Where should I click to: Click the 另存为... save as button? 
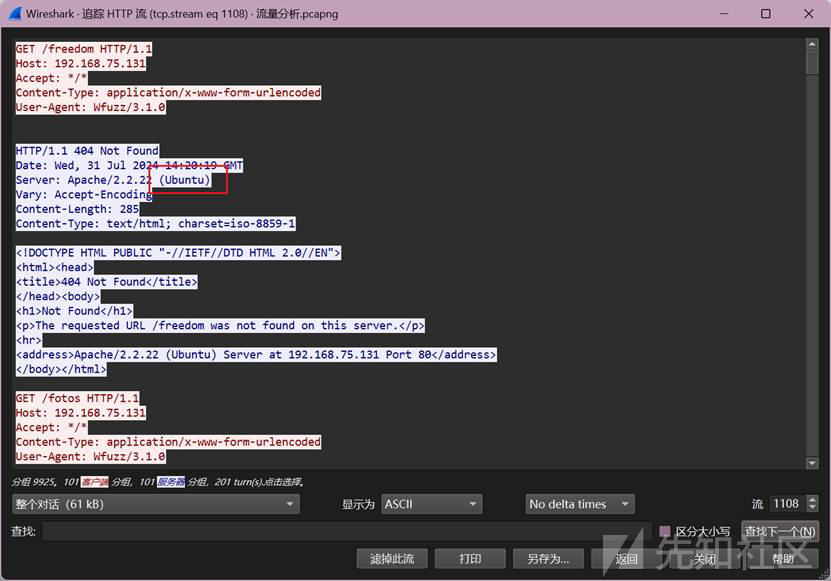(x=548, y=559)
